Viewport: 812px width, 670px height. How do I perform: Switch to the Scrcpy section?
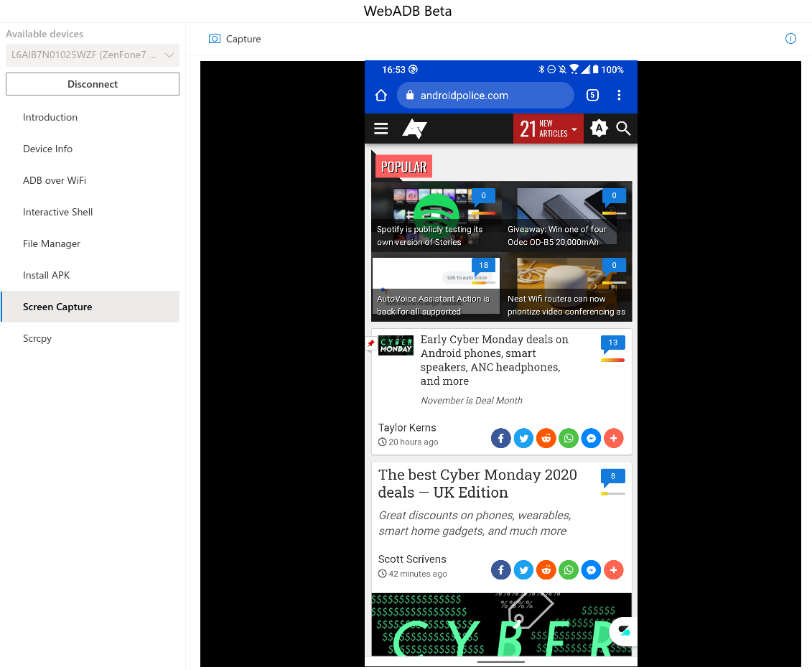tap(37, 338)
